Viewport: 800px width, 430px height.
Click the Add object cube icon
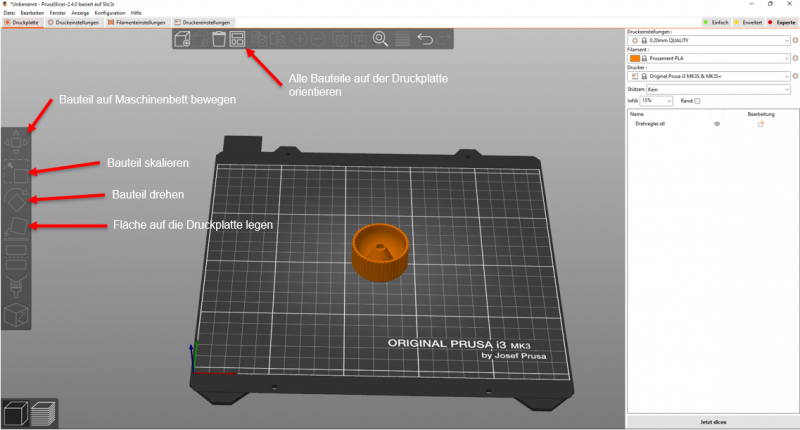(x=182, y=40)
